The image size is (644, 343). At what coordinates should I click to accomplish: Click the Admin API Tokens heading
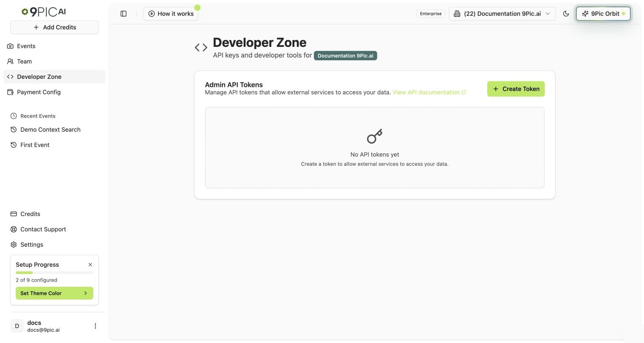click(234, 85)
